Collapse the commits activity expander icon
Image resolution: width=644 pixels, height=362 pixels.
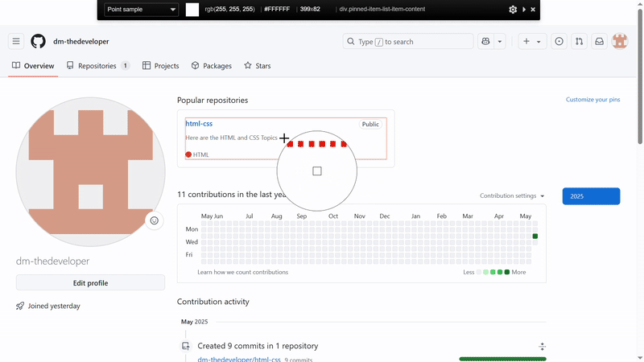pyautogui.click(x=542, y=347)
